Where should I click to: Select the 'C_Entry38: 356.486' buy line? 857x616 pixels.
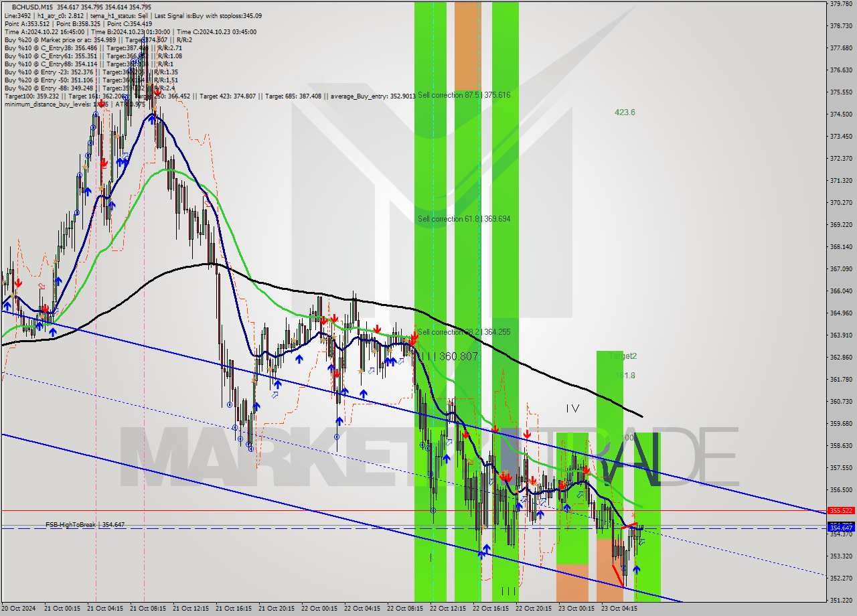[x=93, y=48]
